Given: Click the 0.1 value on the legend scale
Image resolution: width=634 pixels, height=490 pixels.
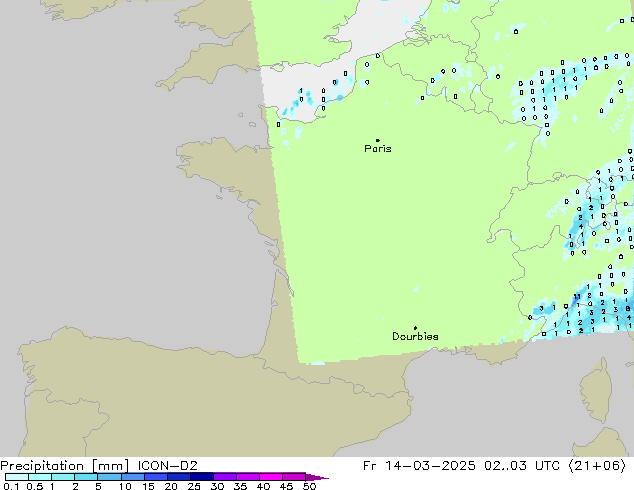Looking at the screenshot, I should pos(9,486).
